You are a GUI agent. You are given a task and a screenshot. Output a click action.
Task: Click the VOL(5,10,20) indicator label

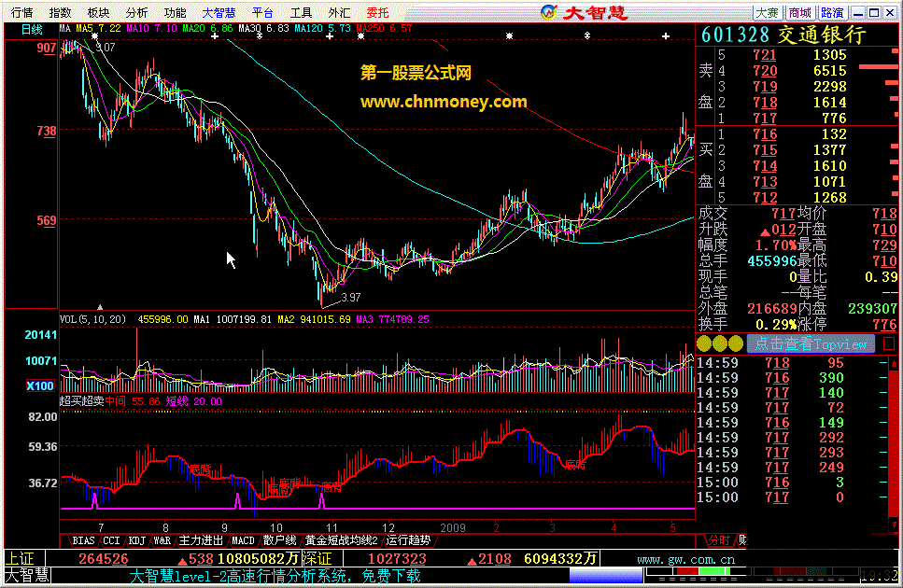(92, 319)
